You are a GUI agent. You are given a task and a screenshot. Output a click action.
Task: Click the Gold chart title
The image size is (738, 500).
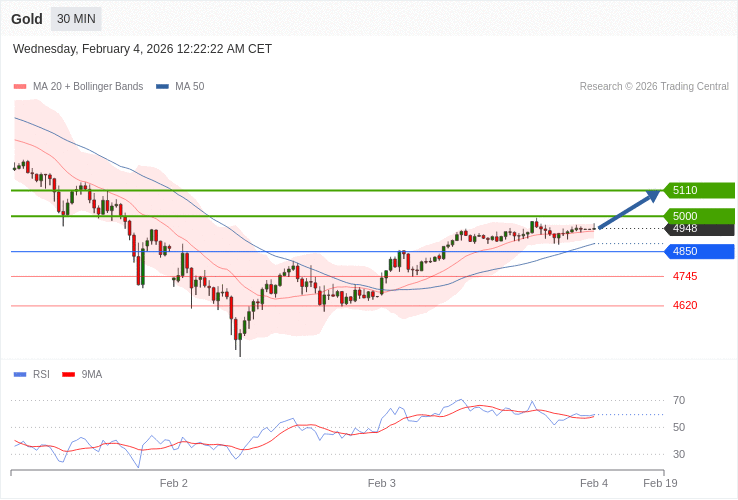point(27,19)
